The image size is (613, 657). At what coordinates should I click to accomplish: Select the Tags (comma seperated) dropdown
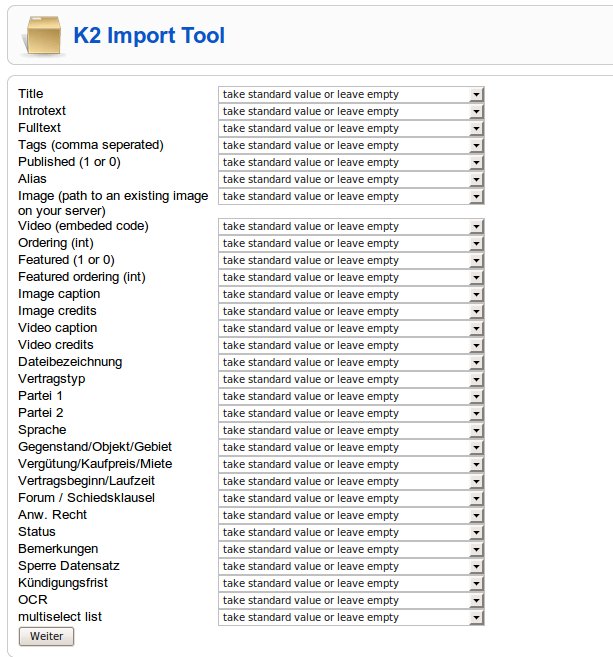(x=351, y=145)
